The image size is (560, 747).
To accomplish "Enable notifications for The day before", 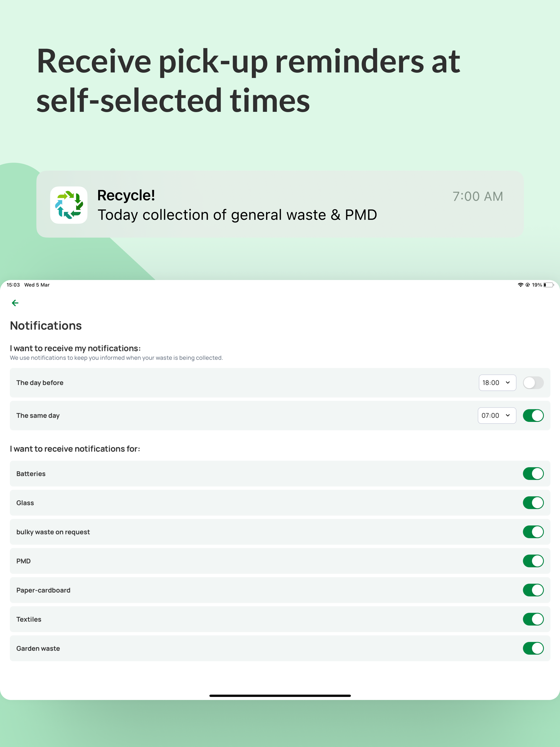I will [x=533, y=383].
